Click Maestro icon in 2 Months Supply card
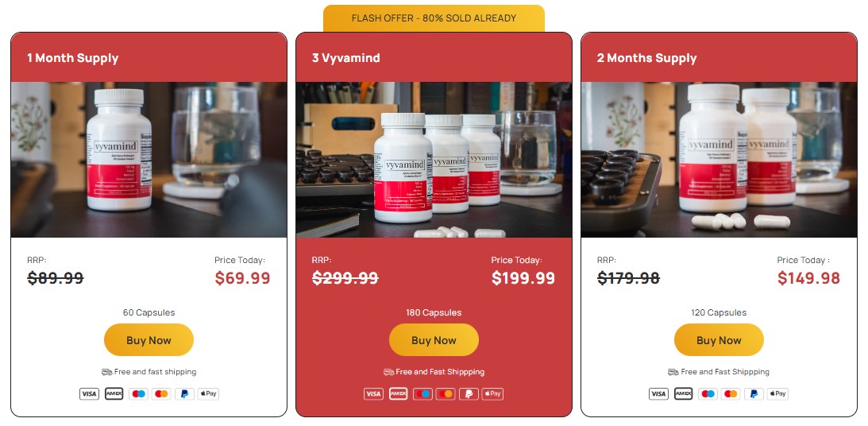This screenshot has width=868, height=426. click(x=707, y=394)
